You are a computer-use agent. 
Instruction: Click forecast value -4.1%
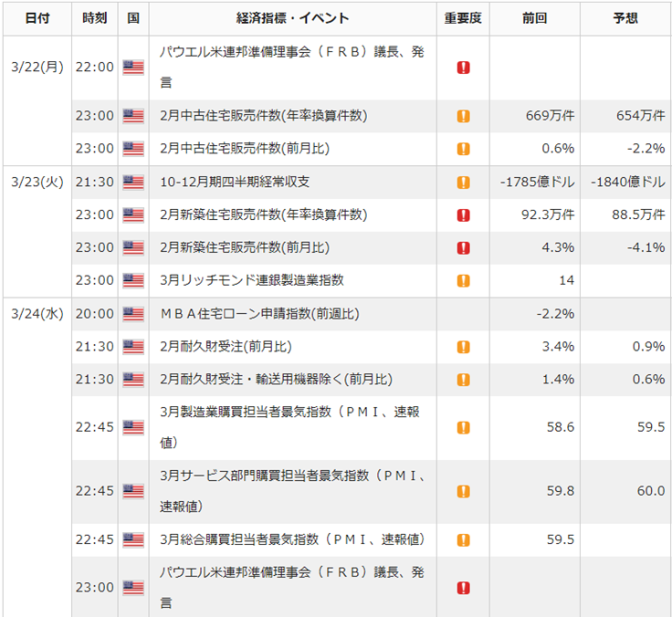click(x=646, y=247)
